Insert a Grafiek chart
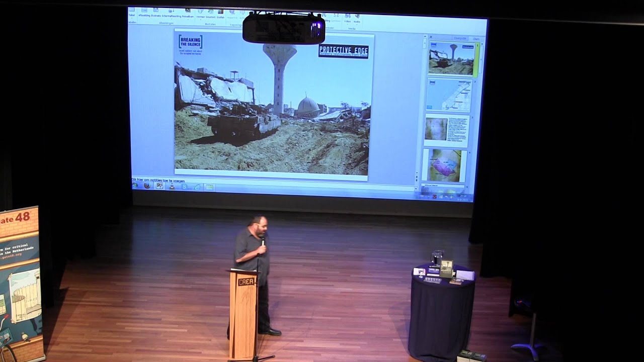 [x=220, y=14]
